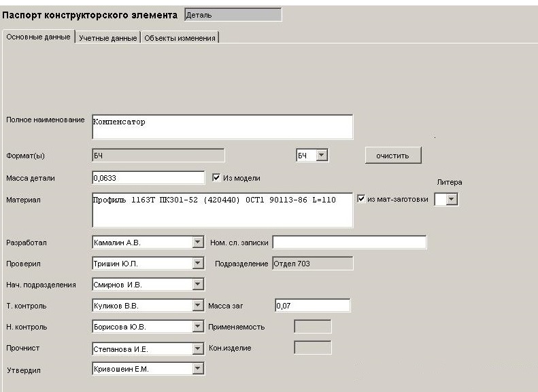This screenshot has height=392, width=538.
Task: Click the Утвердил label
Action: click(x=24, y=370)
